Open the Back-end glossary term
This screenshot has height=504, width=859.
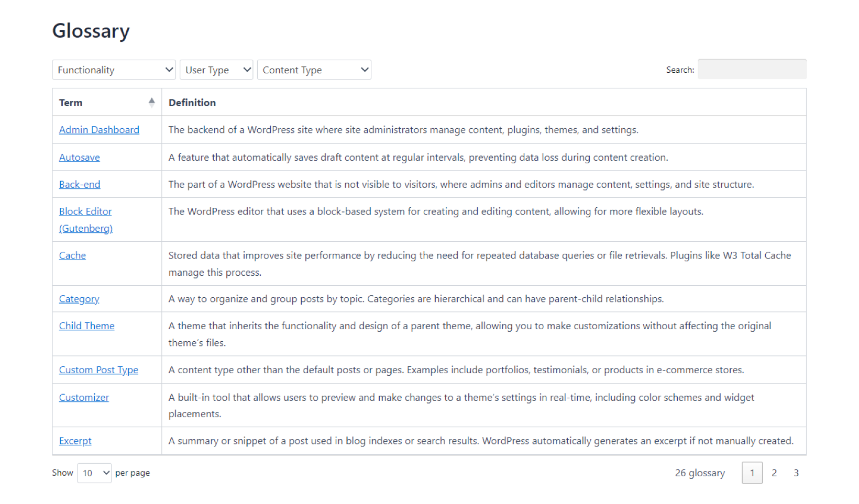80,184
